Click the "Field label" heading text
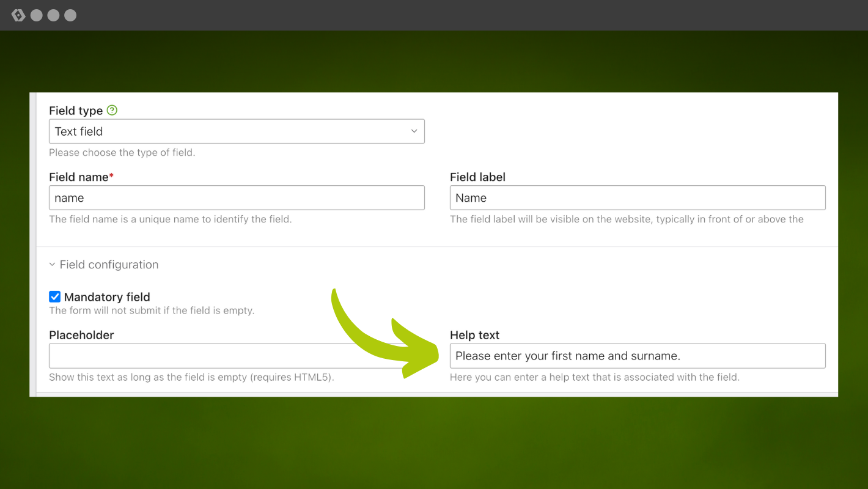The height and width of the screenshot is (489, 868). 477,177
